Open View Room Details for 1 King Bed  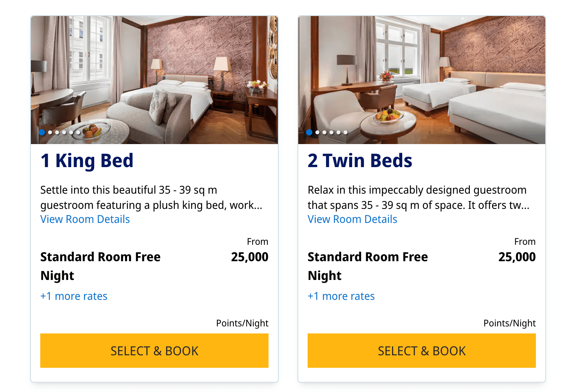pyautogui.click(x=85, y=219)
